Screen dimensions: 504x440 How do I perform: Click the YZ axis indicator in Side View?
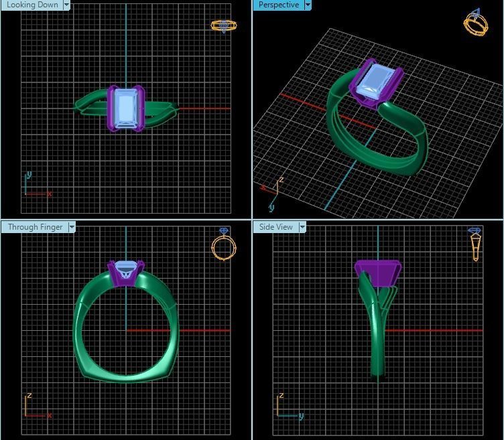pyautogui.click(x=290, y=407)
